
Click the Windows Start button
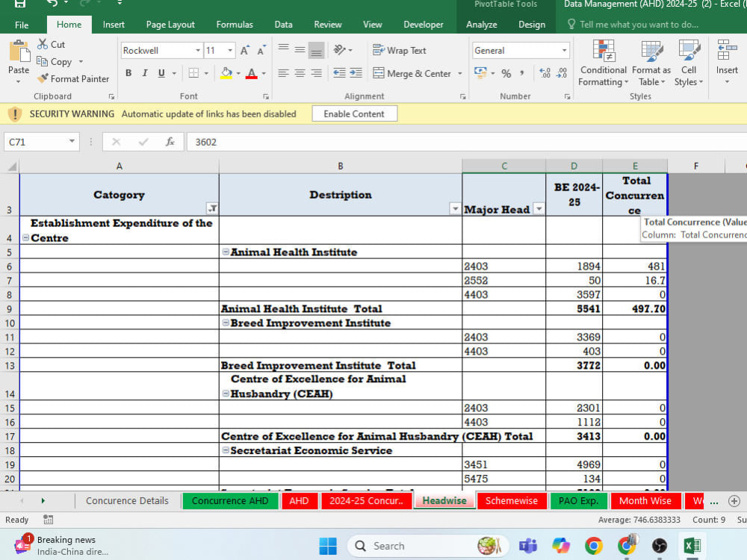[328, 546]
